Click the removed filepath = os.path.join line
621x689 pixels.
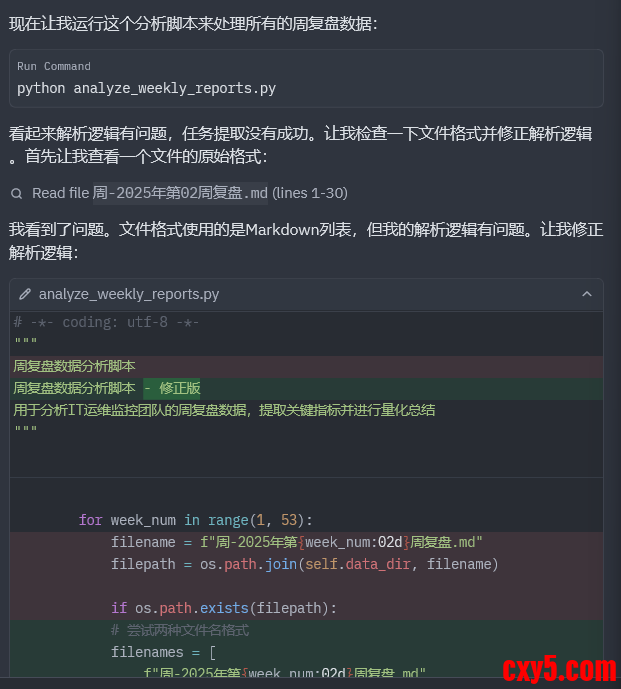[304, 564]
